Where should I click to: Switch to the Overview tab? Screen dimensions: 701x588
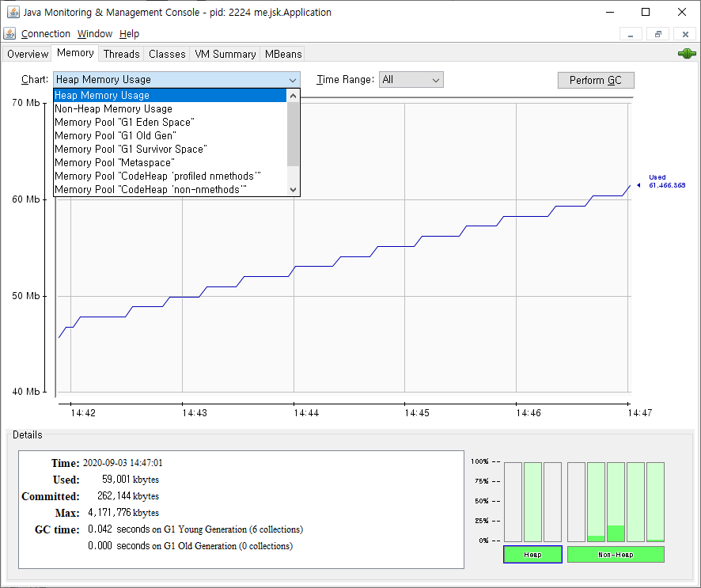27,54
